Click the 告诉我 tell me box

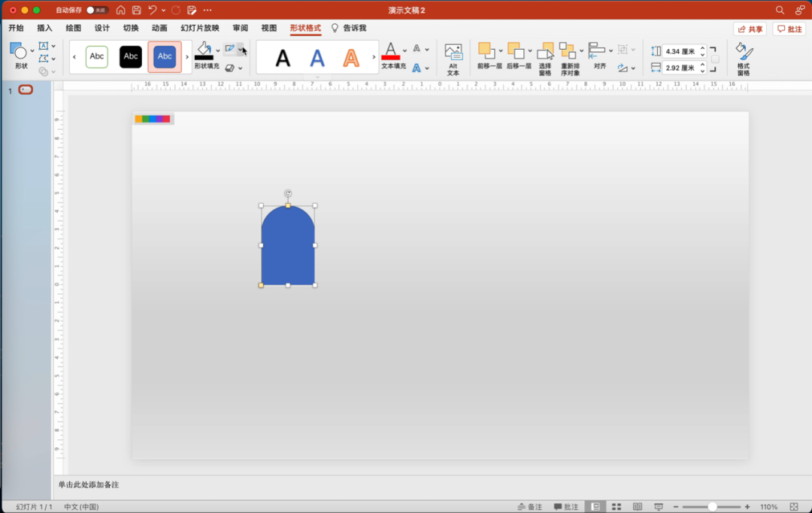[349, 28]
